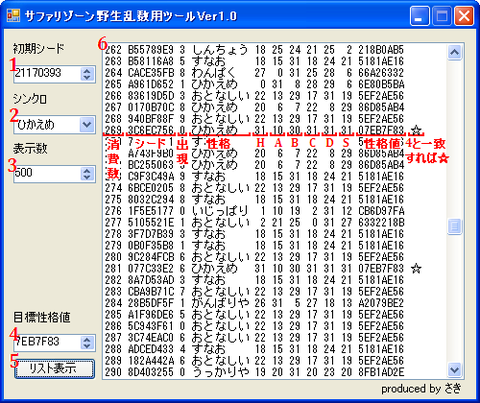Click the results list scrollbar down arrow
480x403 pixels.
(455, 369)
